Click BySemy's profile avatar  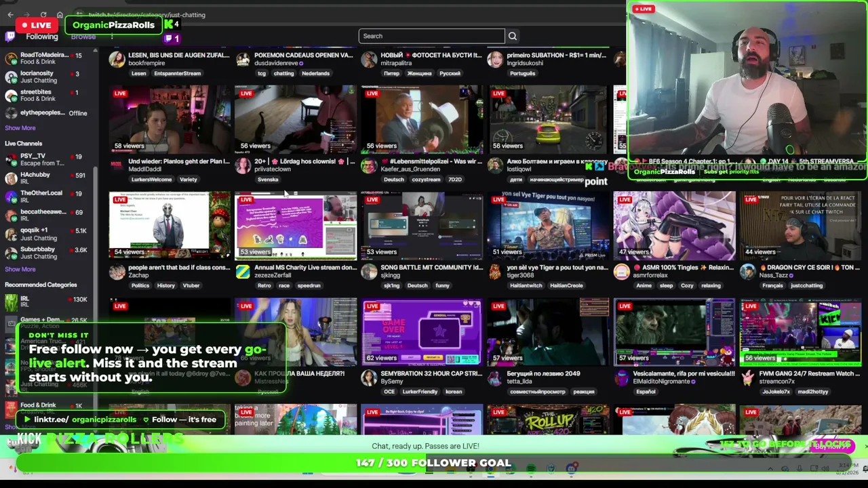[x=369, y=378]
